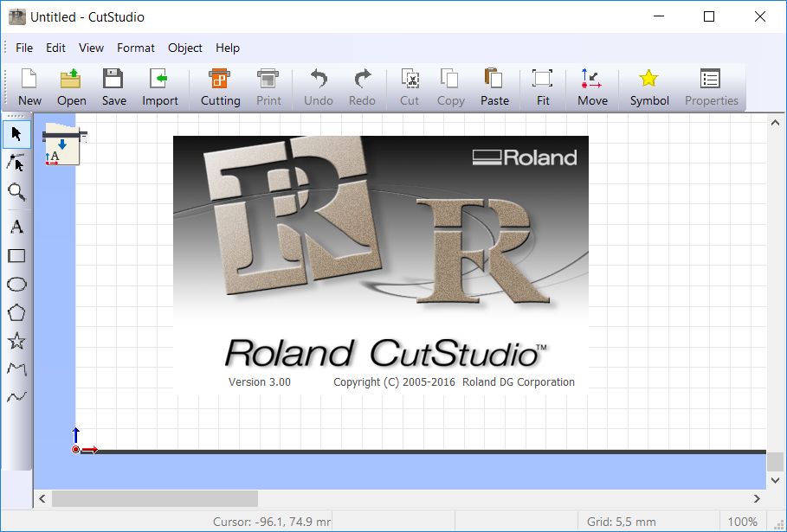Open the Edit menu

[55, 48]
